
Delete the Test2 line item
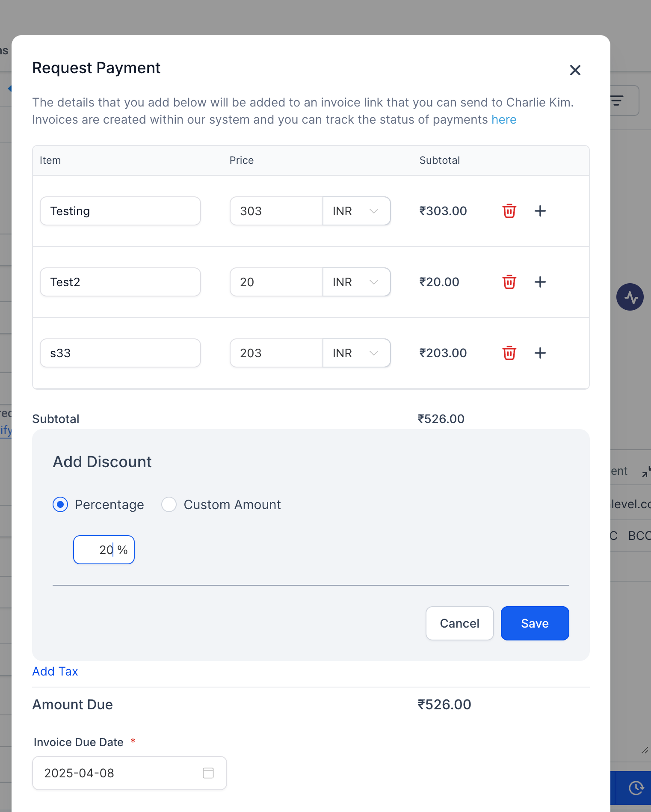pyautogui.click(x=509, y=282)
